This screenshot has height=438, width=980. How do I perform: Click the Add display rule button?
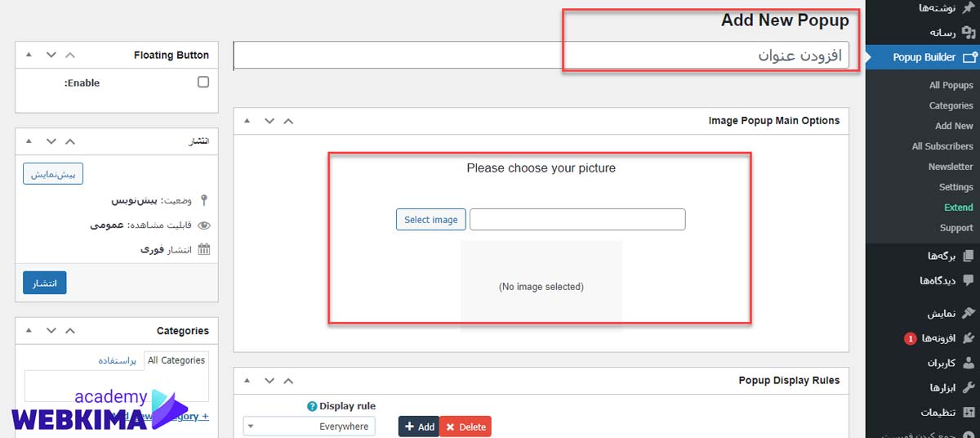tap(418, 427)
